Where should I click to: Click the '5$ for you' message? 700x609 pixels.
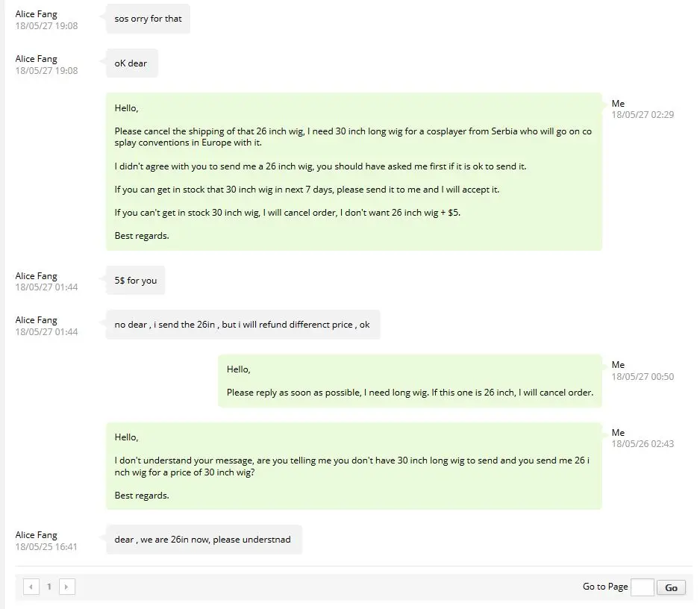tap(135, 281)
